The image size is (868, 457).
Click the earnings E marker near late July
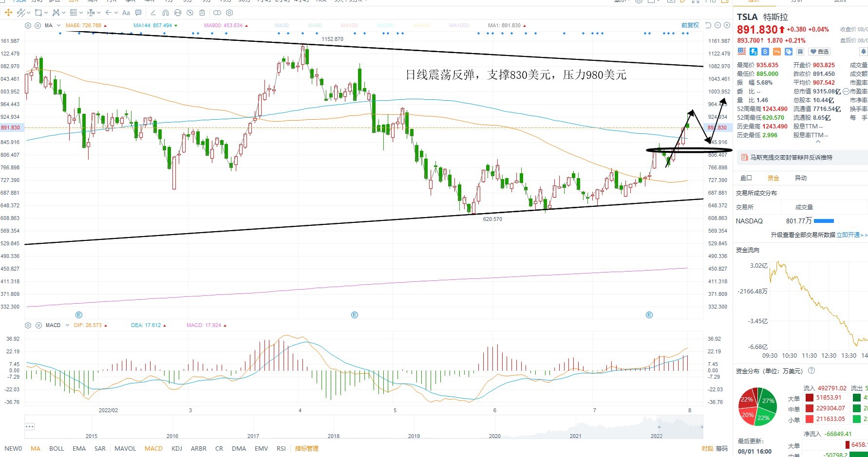point(649,315)
